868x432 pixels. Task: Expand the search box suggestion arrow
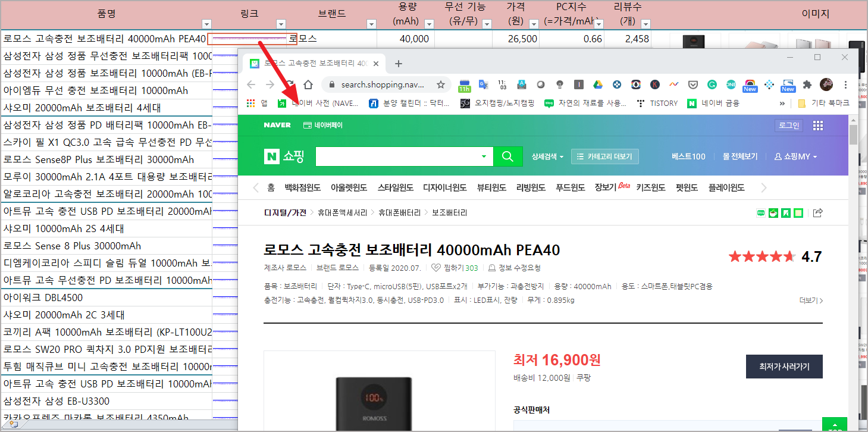coord(484,156)
